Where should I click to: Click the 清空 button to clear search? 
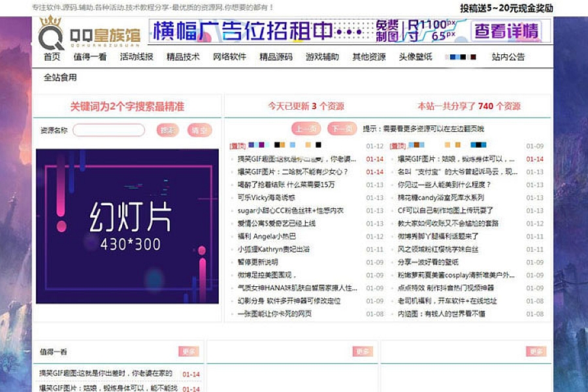[x=199, y=130]
